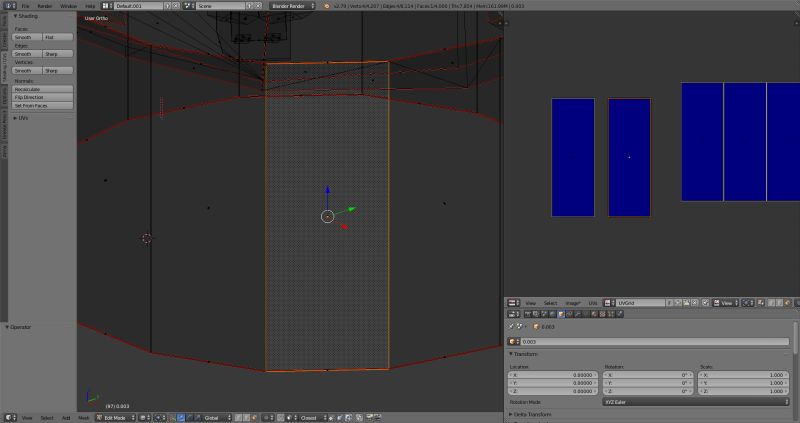Open the Modifiers properties tab
This screenshot has width=800, height=423.
click(x=578, y=314)
